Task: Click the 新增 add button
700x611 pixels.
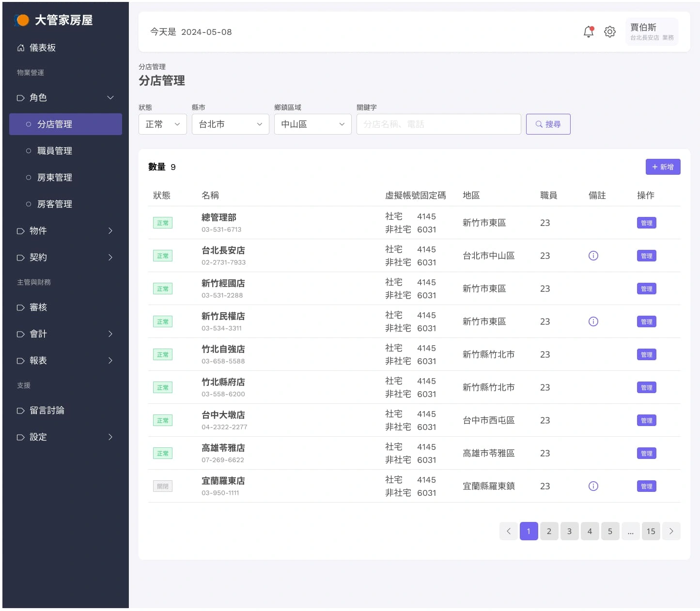Action: pyautogui.click(x=663, y=167)
